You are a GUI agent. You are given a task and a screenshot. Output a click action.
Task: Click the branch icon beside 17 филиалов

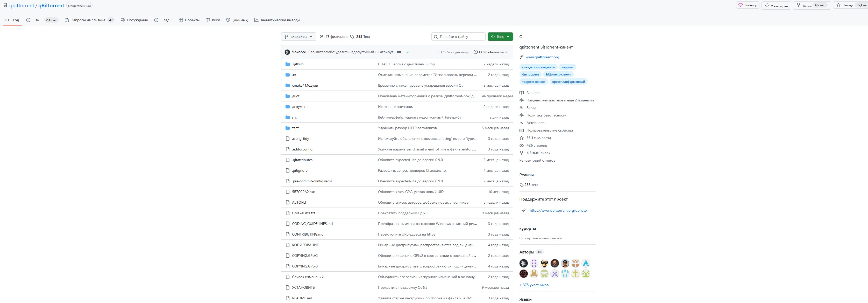pos(322,37)
